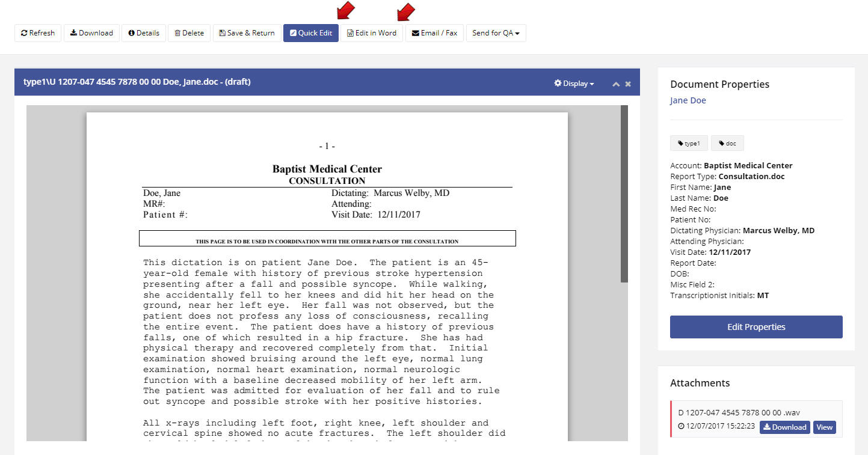Send the document via Email / Fax
868x455 pixels.
(434, 33)
